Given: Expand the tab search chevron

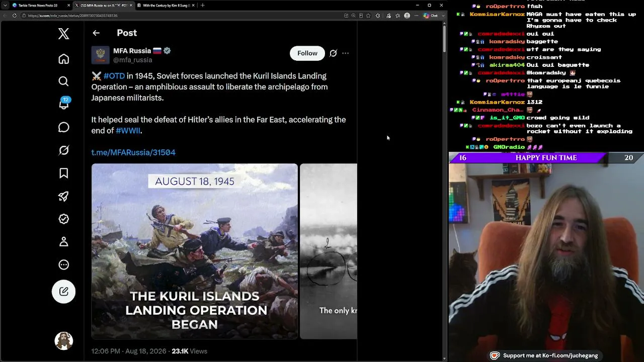Looking at the screenshot, I should 5,6.
